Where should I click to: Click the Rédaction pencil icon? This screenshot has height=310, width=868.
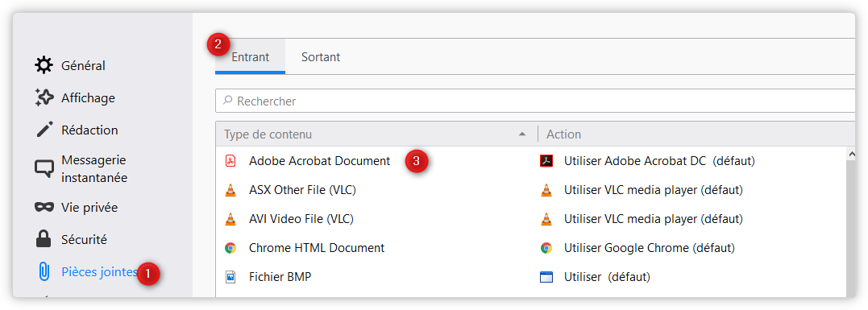pyautogui.click(x=44, y=130)
